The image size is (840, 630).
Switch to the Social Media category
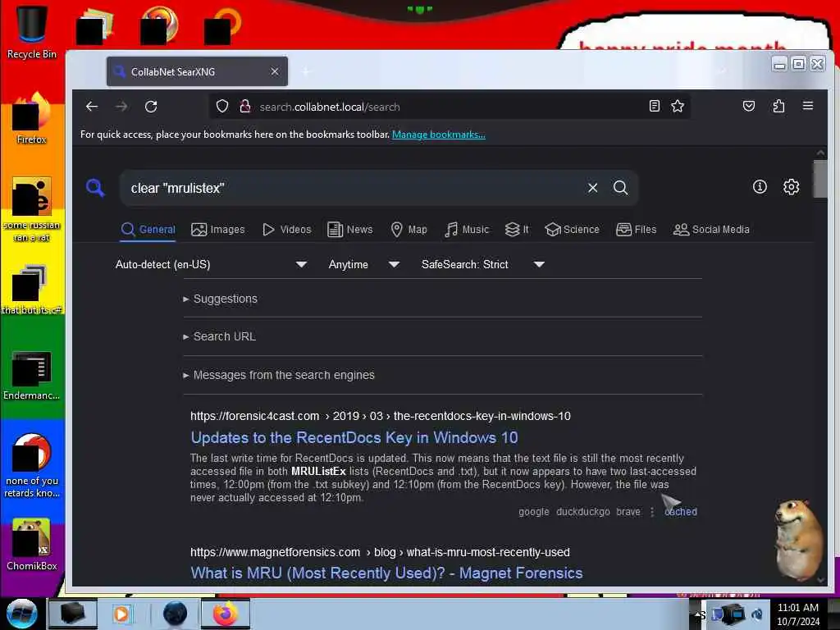pos(711,230)
